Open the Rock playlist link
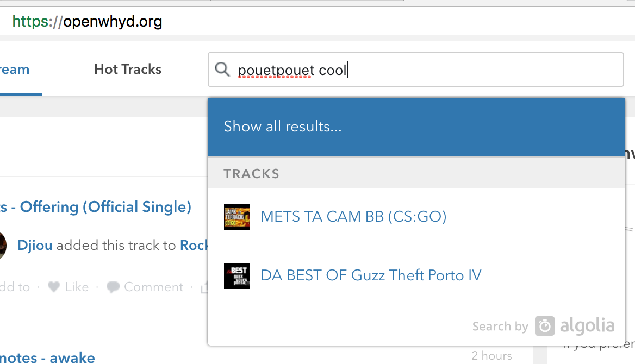Image resolution: width=635 pixels, height=364 pixels. (x=196, y=245)
